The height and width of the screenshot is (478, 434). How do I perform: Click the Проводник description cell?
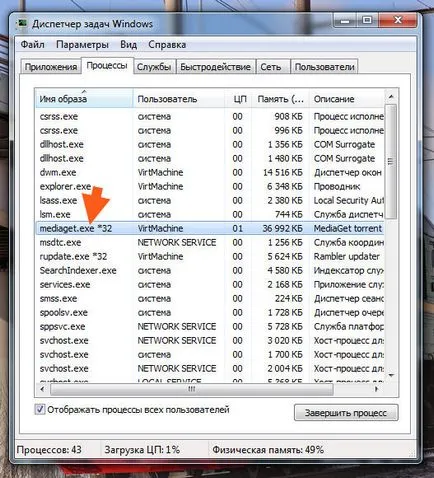(337, 186)
